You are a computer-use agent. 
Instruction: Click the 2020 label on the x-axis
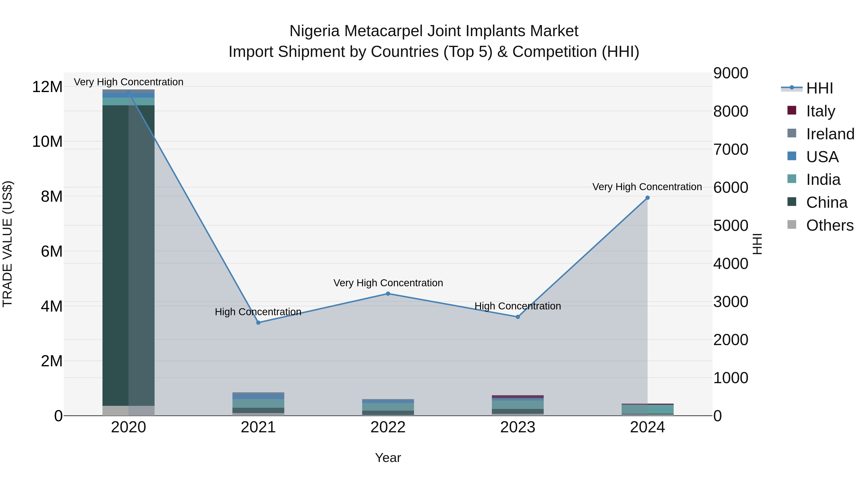(128, 427)
